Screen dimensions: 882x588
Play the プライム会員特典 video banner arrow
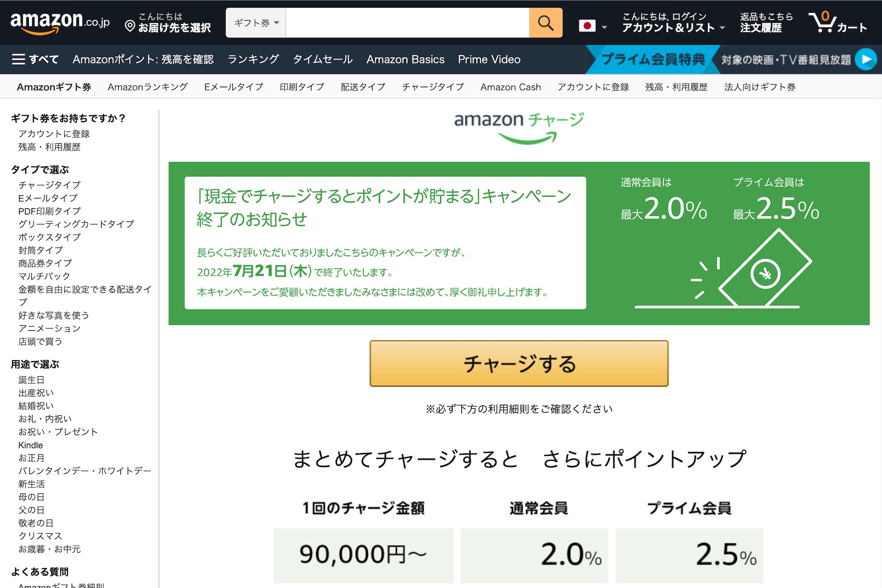[867, 59]
